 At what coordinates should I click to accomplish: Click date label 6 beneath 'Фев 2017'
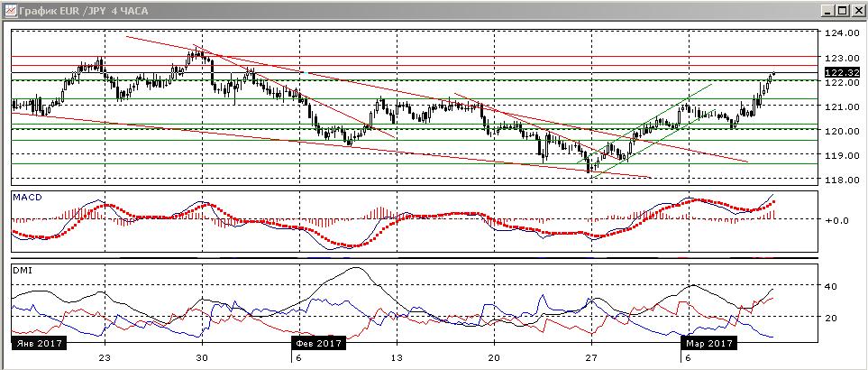click(x=299, y=357)
